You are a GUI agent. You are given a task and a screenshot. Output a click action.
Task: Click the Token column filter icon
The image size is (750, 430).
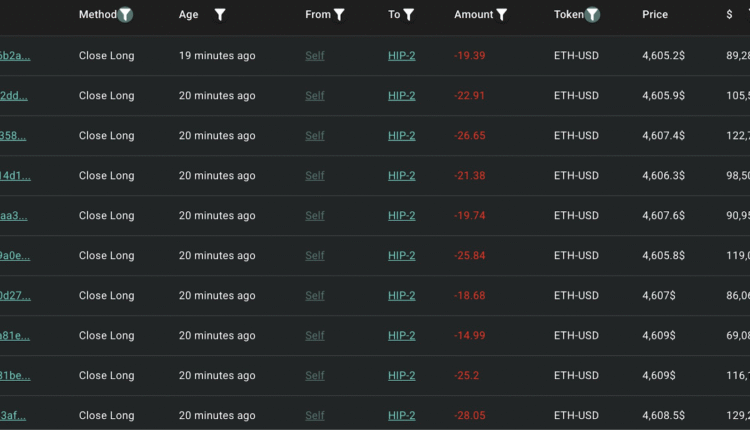[593, 15]
